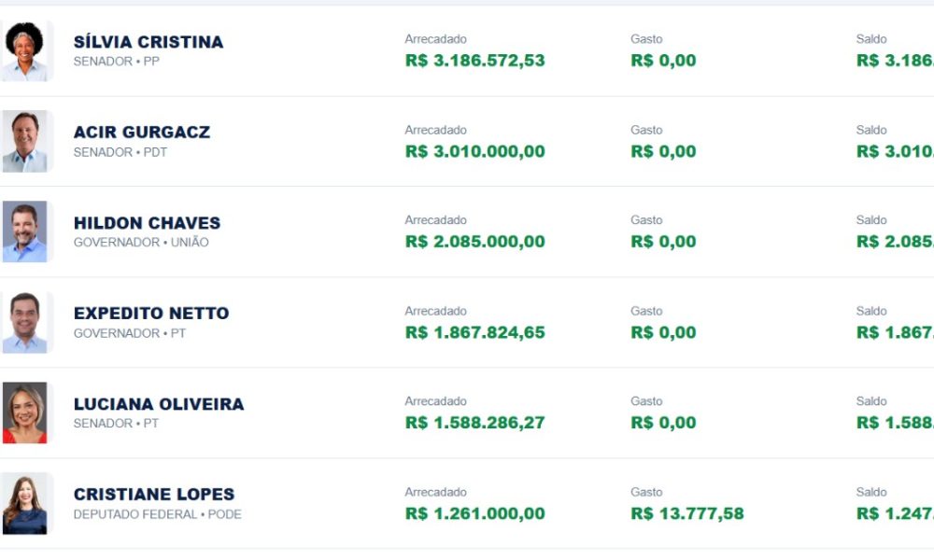This screenshot has height=560, width=934.
Task: Open the SÍLVIA CRISTINA name link
Action: pyautogui.click(x=149, y=42)
